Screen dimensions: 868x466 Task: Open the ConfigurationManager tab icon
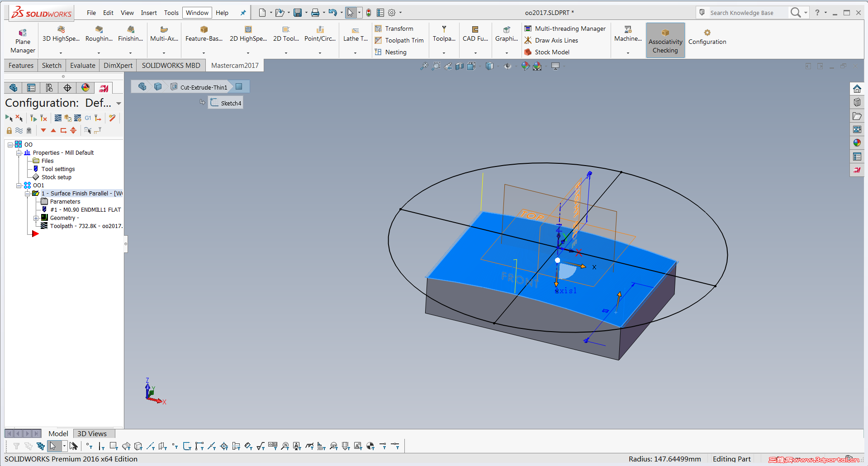pos(49,88)
